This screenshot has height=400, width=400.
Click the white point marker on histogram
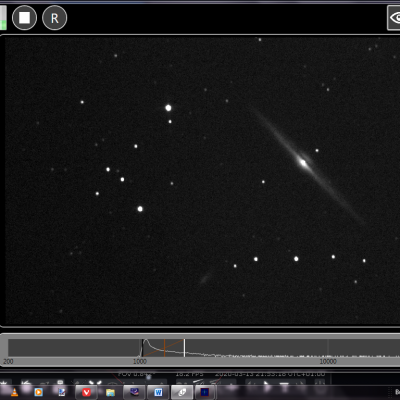click(x=184, y=348)
